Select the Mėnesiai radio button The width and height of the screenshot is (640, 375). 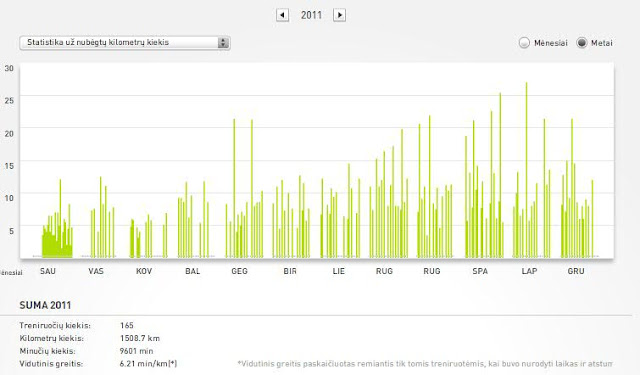click(x=524, y=43)
